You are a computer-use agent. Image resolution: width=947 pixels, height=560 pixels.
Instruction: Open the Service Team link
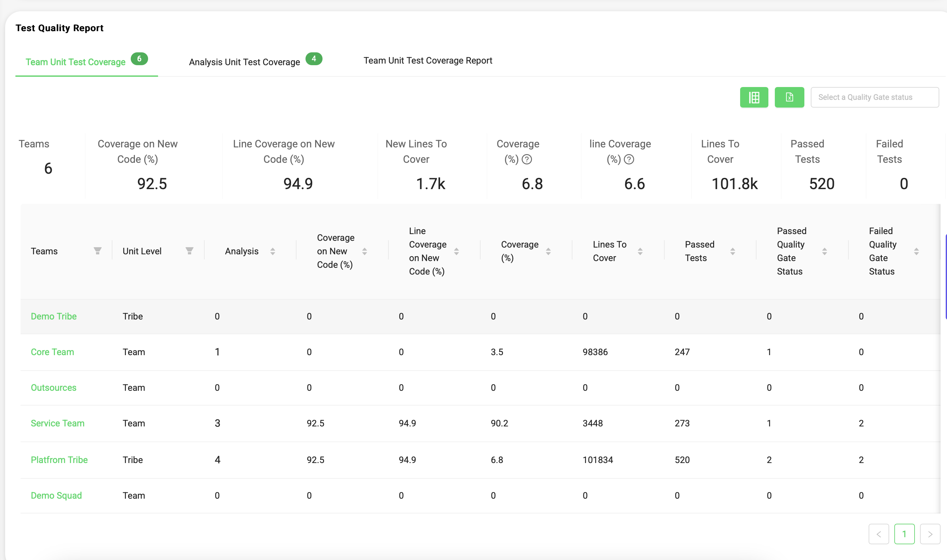[58, 423]
